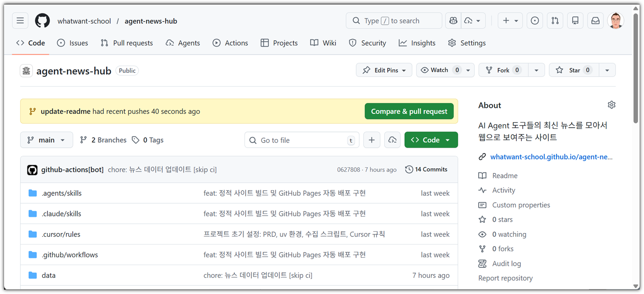The width and height of the screenshot is (644, 294).
Task: Expand the star lists dropdown arrow
Action: 607,70
